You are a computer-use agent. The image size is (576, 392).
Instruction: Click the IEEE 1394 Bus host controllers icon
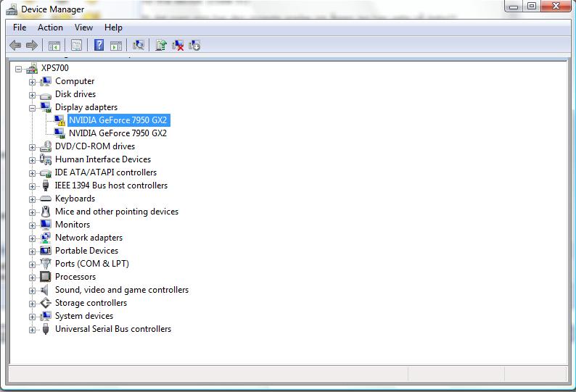(46, 185)
